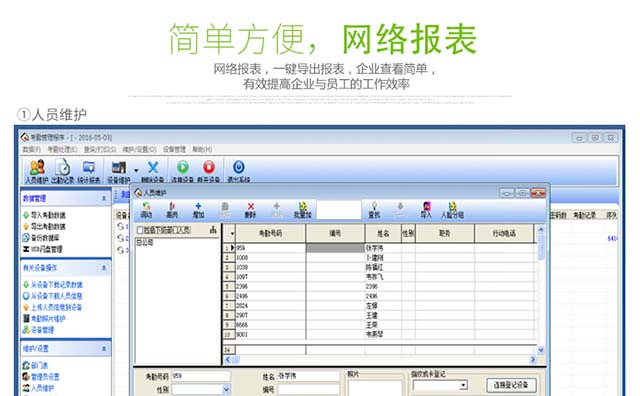Viewport: 640px width, 396px height.
Task: Open the 性别 dropdown
Action: (227, 390)
